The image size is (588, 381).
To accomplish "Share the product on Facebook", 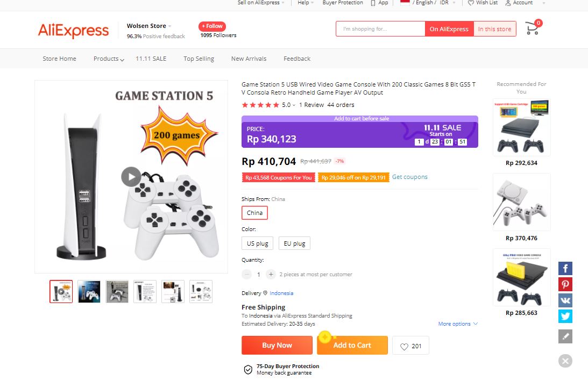I will (x=565, y=268).
